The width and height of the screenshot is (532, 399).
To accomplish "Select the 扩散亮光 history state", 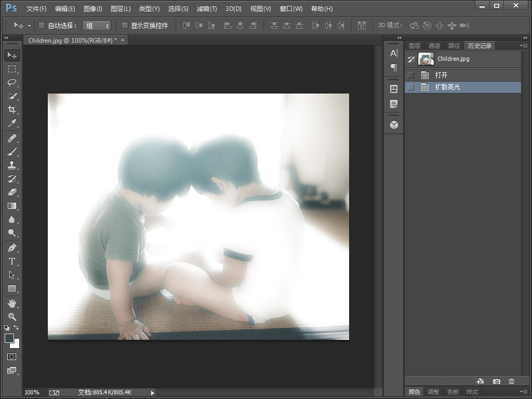I will 463,87.
